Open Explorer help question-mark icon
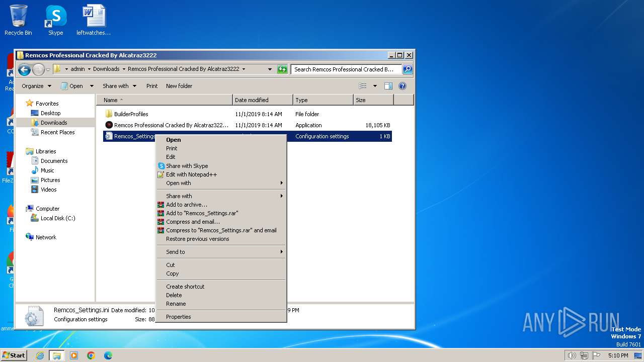Viewport: 644px width, 362px height. pyautogui.click(x=402, y=86)
